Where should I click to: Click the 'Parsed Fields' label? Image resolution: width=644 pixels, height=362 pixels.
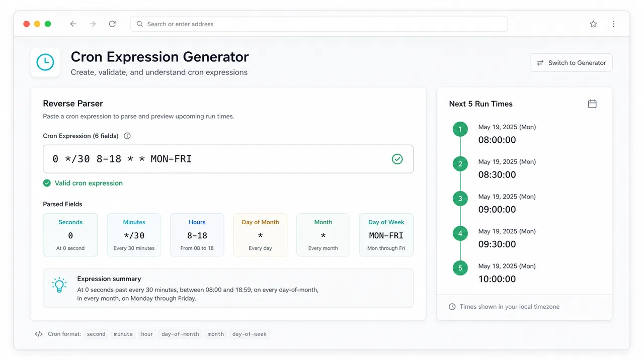(x=62, y=204)
